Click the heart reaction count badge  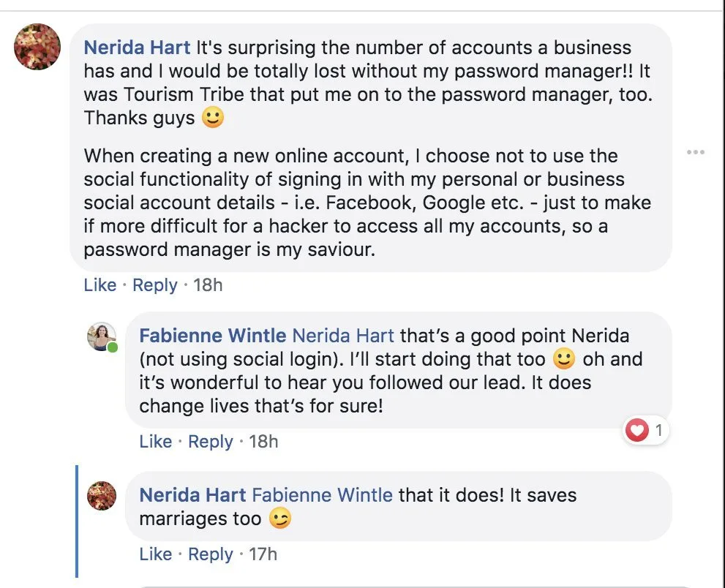coord(647,431)
